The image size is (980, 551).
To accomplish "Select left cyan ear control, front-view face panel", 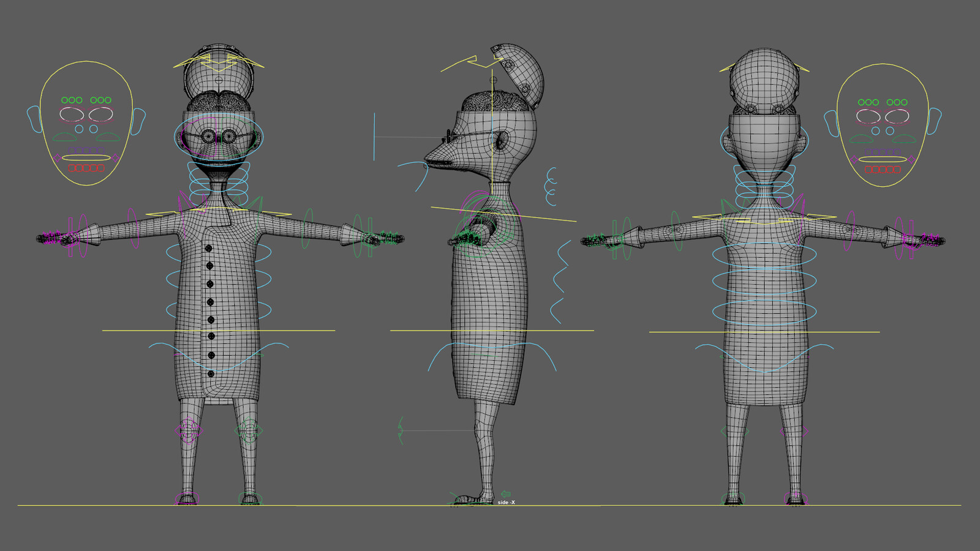I will (34, 119).
